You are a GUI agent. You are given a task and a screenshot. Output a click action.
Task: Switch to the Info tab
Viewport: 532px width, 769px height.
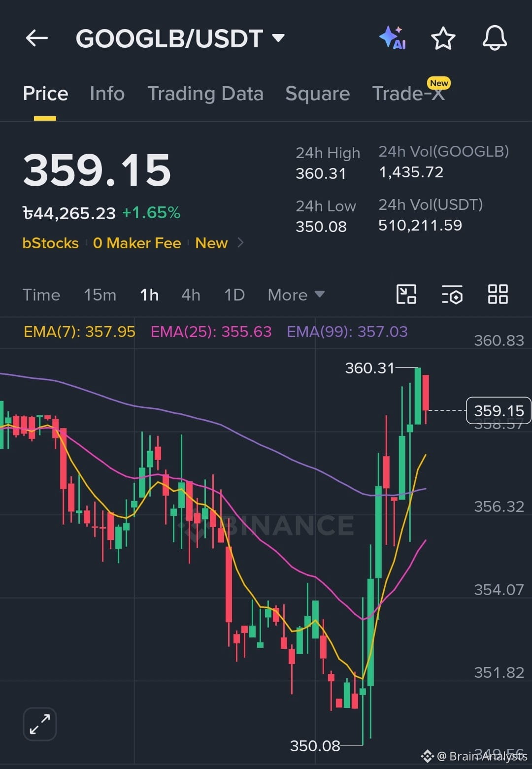point(107,94)
